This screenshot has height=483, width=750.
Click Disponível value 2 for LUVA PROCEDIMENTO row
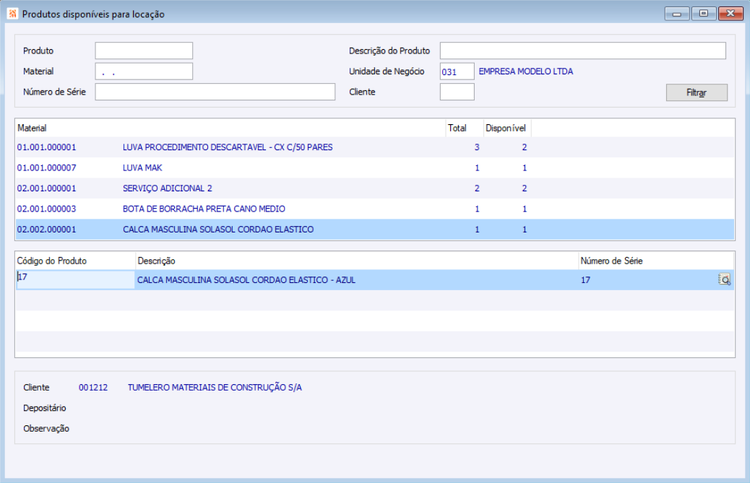click(x=524, y=147)
